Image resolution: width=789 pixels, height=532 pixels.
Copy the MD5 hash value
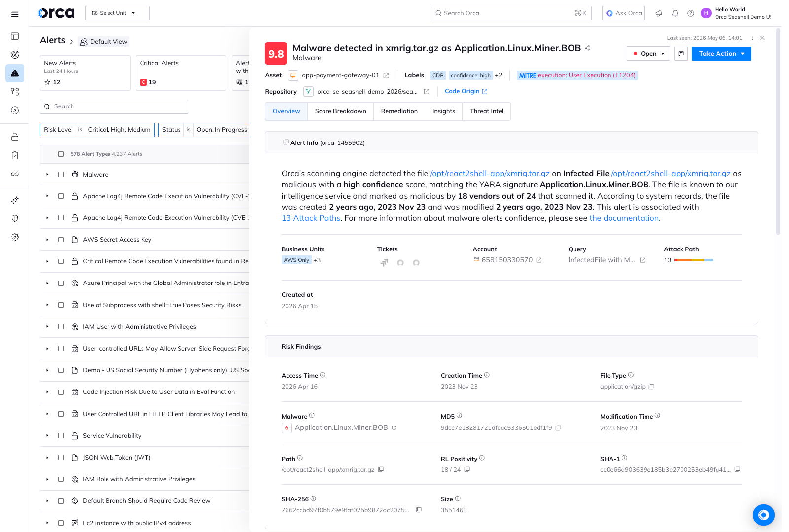[559, 428]
